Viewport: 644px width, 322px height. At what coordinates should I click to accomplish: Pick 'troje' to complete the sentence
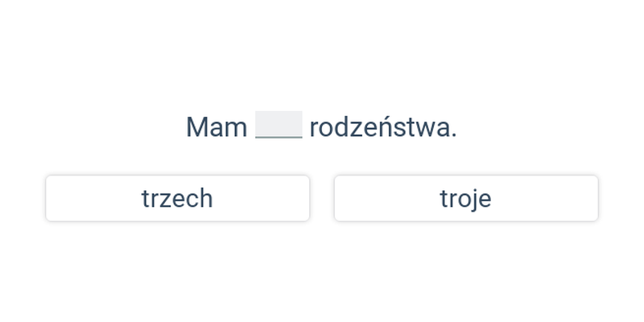(466, 198)
